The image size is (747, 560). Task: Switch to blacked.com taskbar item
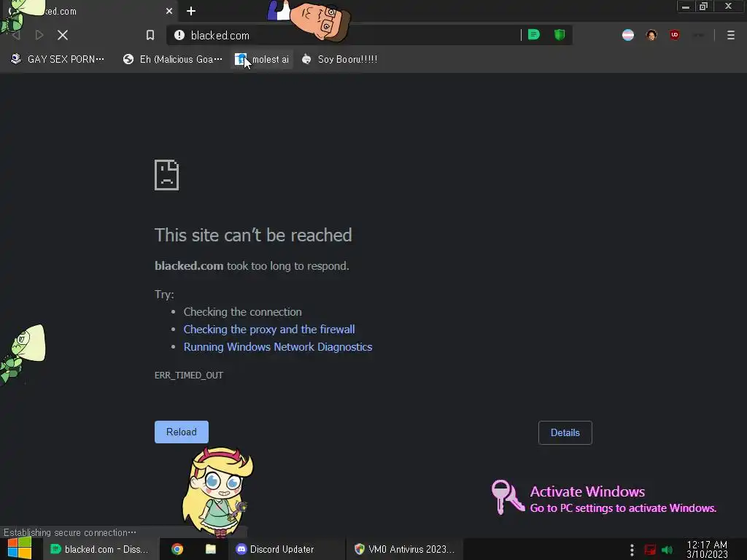pyautogui.click(x=99, y=549)
